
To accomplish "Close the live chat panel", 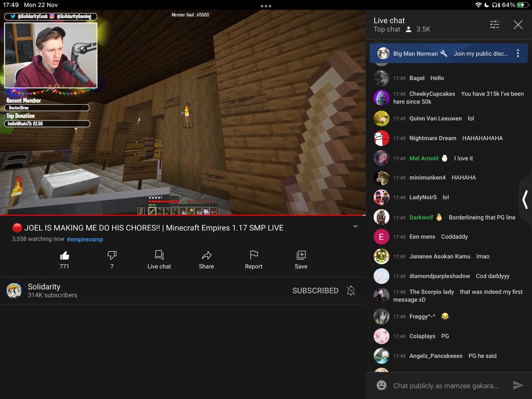I will 518,25.
